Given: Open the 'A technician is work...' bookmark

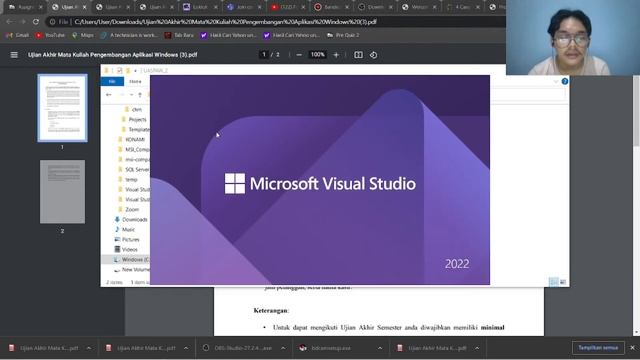Looking at the screenshot, I should [129, 36].
